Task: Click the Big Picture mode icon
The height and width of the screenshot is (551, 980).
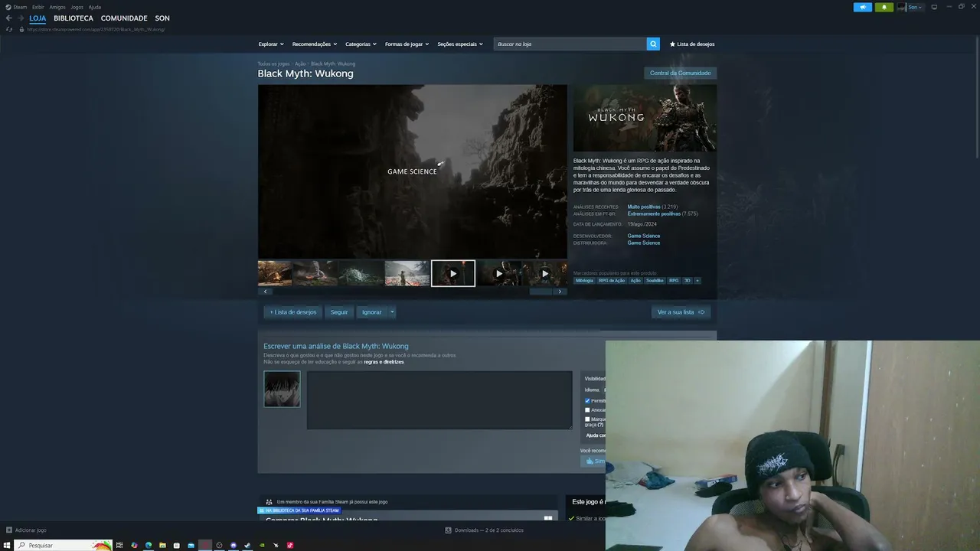Action: pos(934,7)
